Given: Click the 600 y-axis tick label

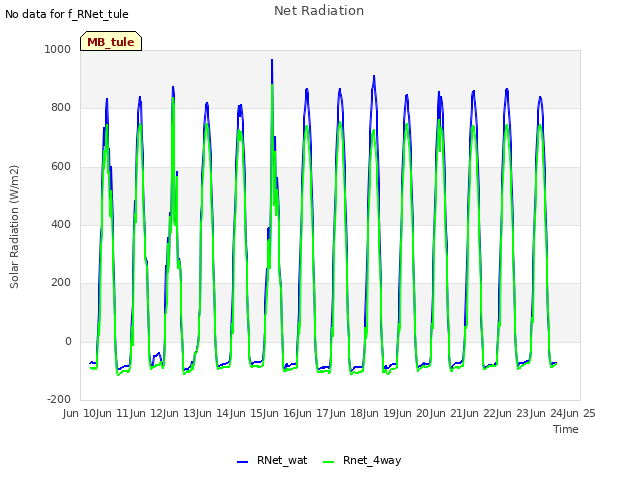Looking at the screenshot, I should click(61, 167).
